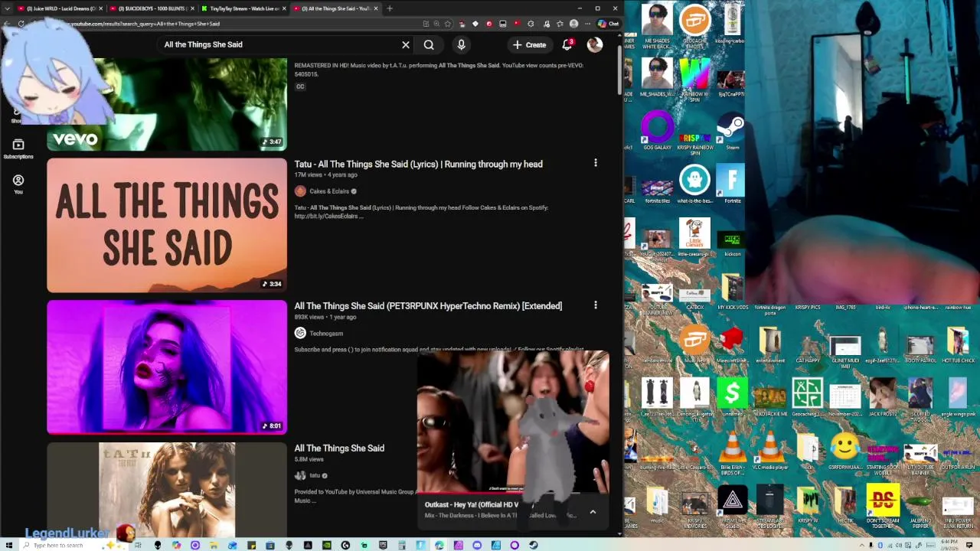980x551 pixels.
Task: Open the All The Things She Said 5.8M views title
Action: (339, 448)
